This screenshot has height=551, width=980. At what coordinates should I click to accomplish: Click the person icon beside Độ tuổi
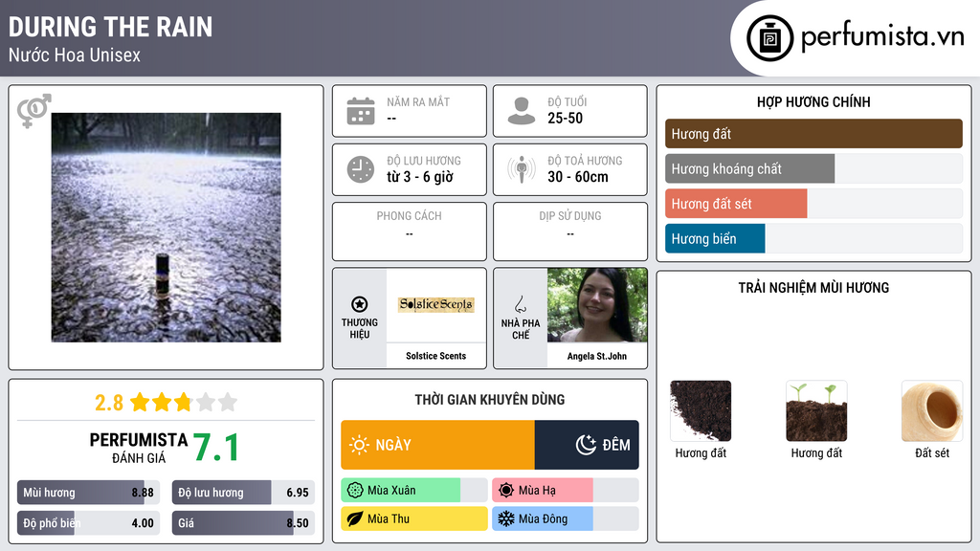[522, 111]
